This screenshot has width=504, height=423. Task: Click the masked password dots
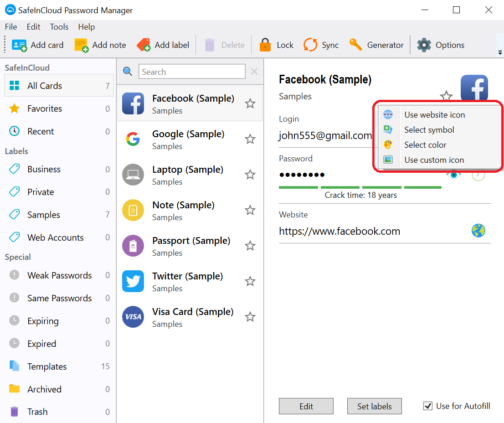click(x=302, y=175)
